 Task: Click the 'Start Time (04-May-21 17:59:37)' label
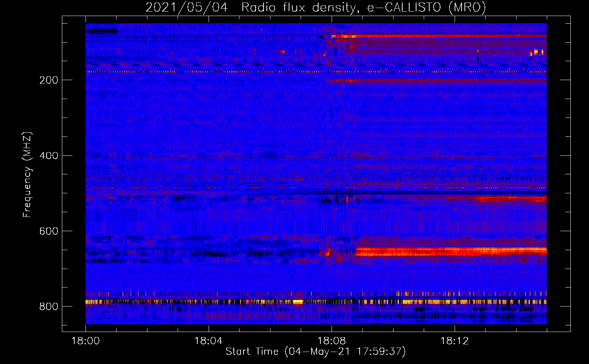coord(316,352)
